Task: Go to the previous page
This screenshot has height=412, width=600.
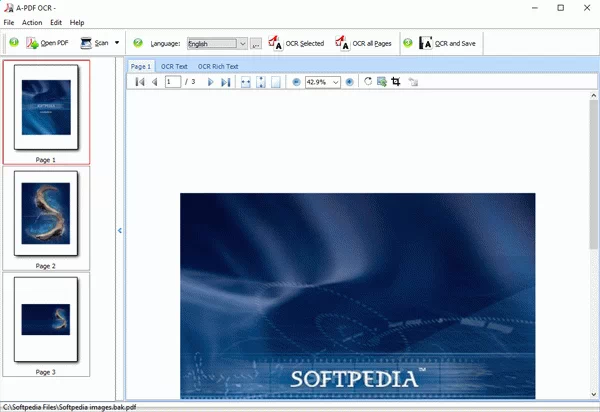Action: [x=155, y=82]
